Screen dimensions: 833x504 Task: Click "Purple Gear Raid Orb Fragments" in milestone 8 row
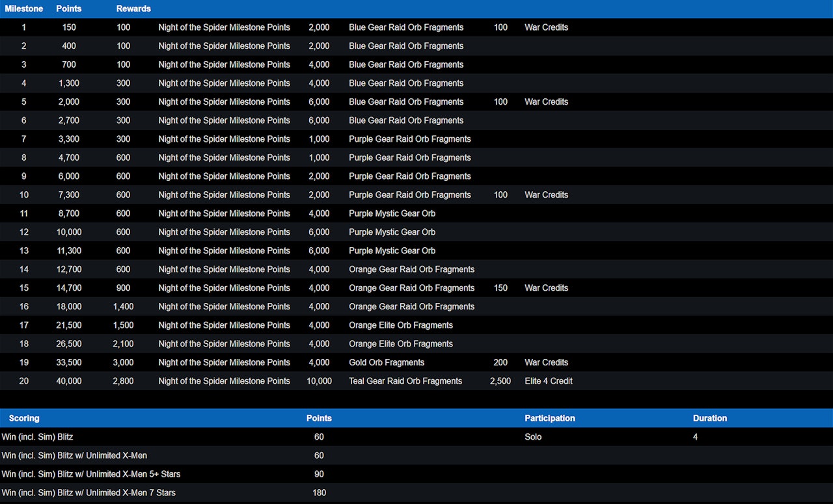tap(410, 157)
